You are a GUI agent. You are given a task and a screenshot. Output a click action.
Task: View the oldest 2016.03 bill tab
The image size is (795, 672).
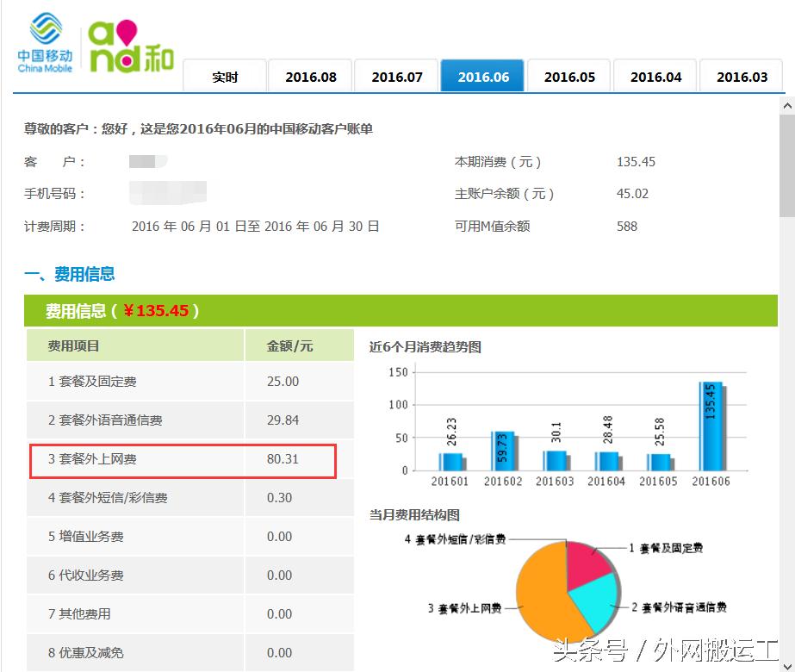[x=741, y=76]
